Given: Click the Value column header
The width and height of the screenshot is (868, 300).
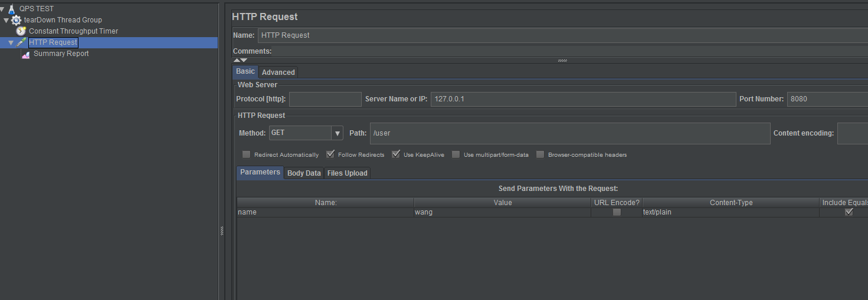Looking at the screenshot, I should click(503, 202).
